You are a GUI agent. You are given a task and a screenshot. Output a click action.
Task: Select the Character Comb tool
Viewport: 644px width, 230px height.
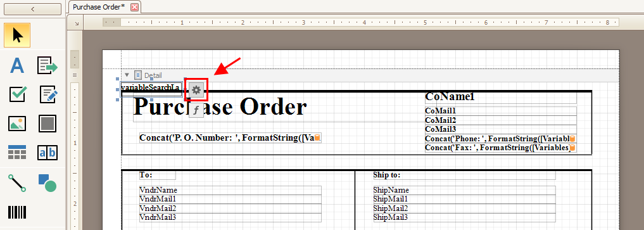click(x=47, y=152)
